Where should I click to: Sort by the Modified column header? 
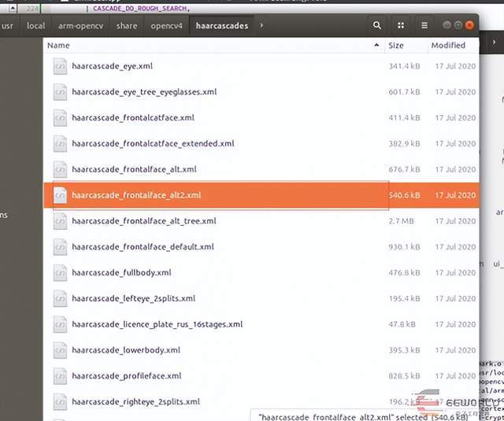(448, 46)
